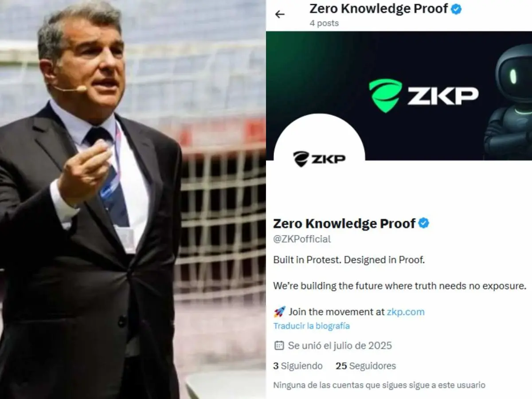Click the photo of the man in suit
This screenshot has width=532, height=399.
pyautogui.click(x=133, y=199)
